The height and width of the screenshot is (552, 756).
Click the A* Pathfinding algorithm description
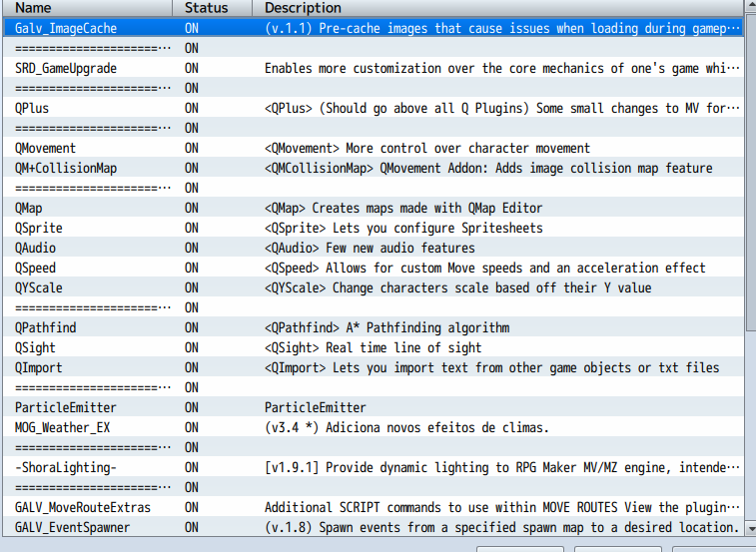(387, 327)
